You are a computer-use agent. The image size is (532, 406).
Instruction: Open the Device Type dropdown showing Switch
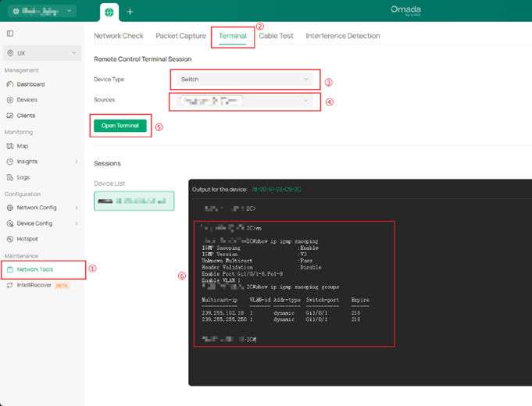click(x=244, y=80)
